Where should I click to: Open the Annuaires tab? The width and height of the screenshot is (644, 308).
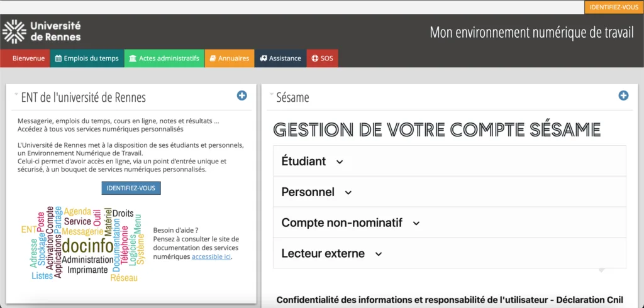point(229,58)
